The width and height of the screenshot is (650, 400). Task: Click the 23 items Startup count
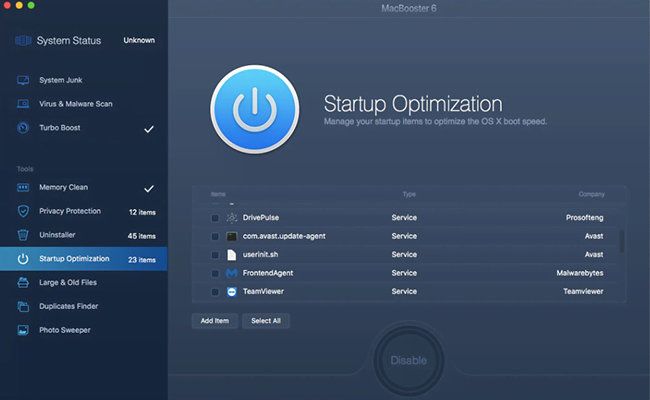tap(142, 260)
